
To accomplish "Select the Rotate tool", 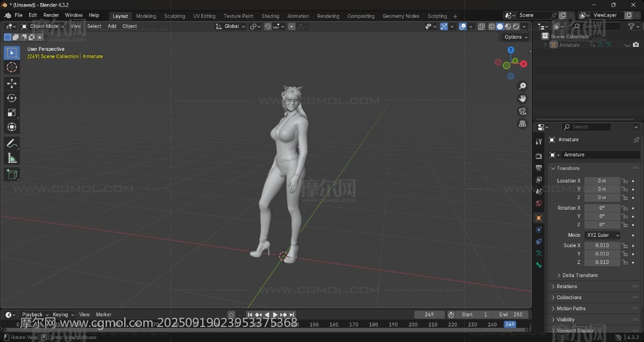I will [12, 98].
